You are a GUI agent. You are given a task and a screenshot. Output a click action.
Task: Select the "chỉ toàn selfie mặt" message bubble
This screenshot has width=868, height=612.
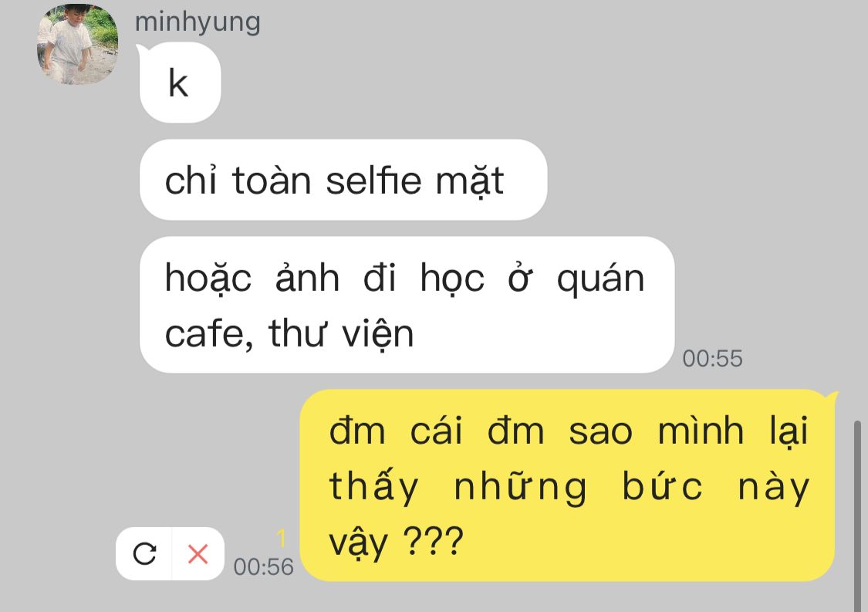pos(343,180)
